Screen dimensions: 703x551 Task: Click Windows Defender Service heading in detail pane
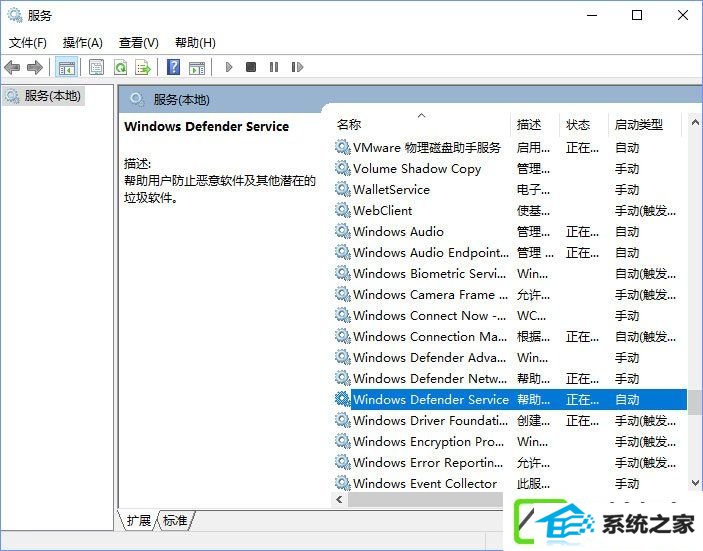[206, 126]
